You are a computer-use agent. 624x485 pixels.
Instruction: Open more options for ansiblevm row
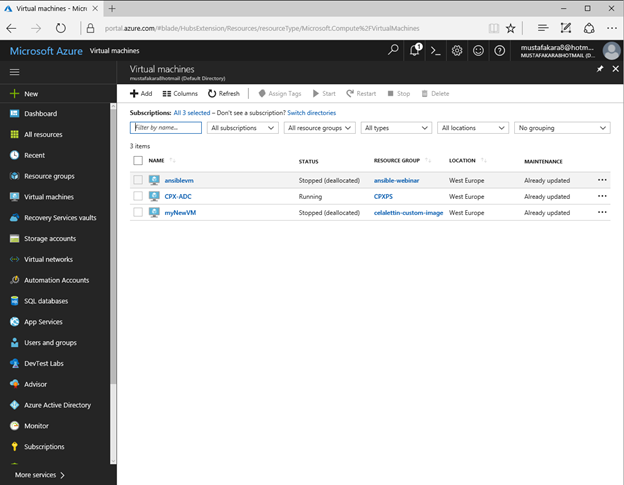pyautogui.click(x=602, y=180)
